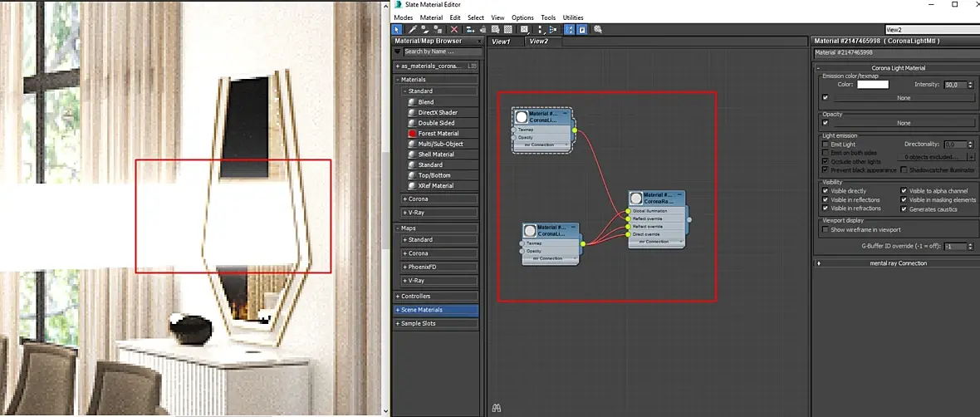The width and height of the screenshot is (980, 417).
Task: Collapse the Scene Materials section
Action: (436, 310)
